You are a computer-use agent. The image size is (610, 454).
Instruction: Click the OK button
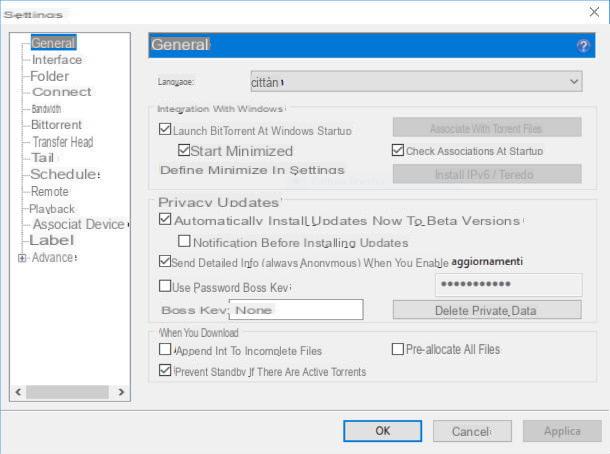(x=382, y=431)
